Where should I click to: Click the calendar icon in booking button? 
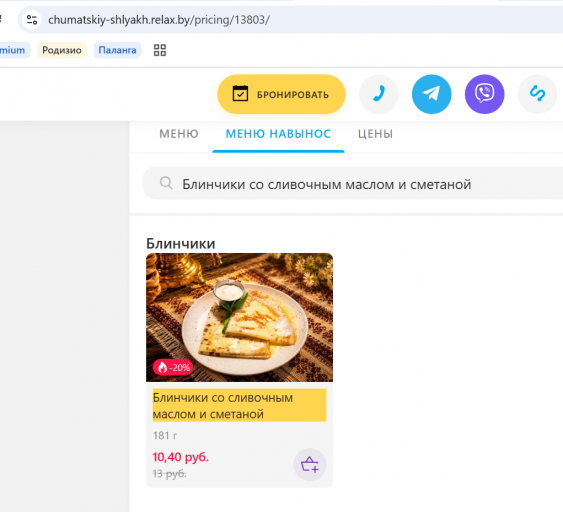[x=240, y=94]
